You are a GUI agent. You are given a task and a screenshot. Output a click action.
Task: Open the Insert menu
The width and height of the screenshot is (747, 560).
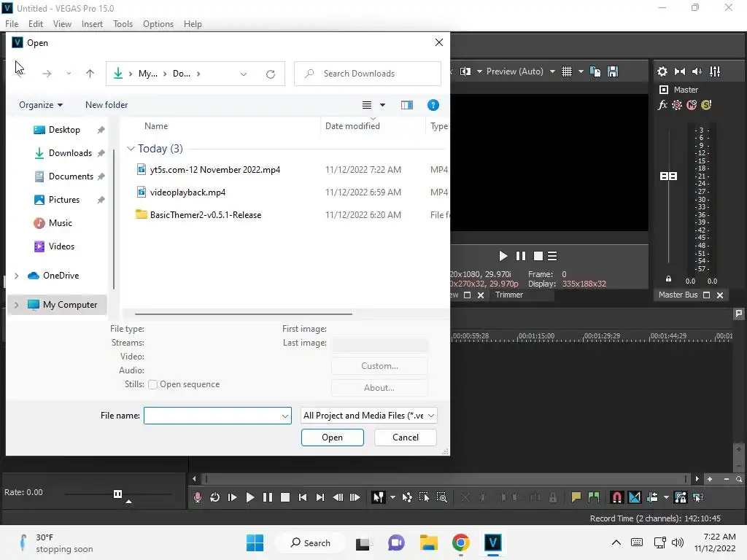pos(92,24)
